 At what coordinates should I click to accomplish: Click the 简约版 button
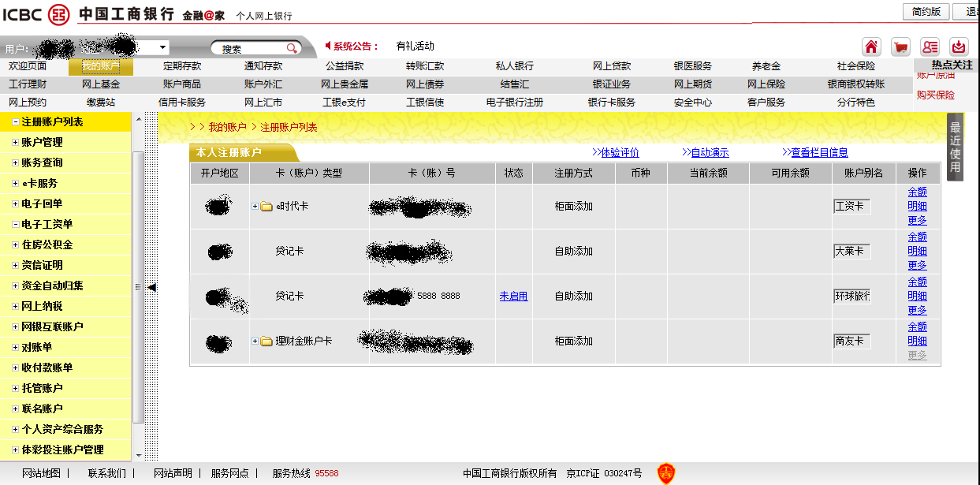(x=926, y=11)
